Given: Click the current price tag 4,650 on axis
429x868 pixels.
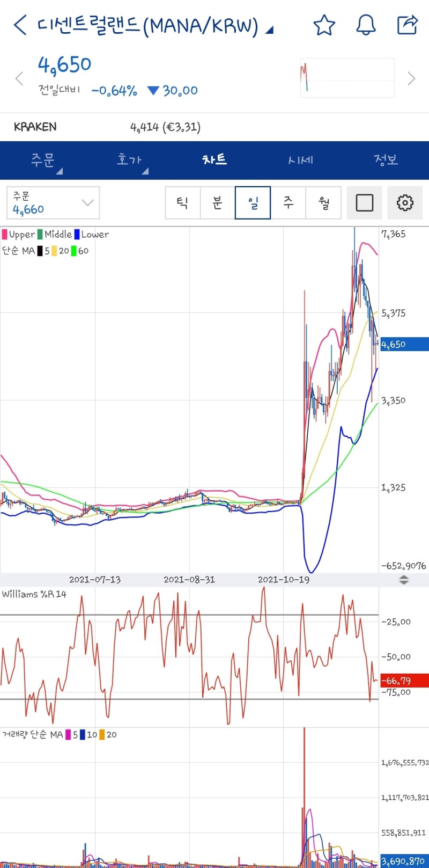Looking at the screenshot, I should point(404,344).
